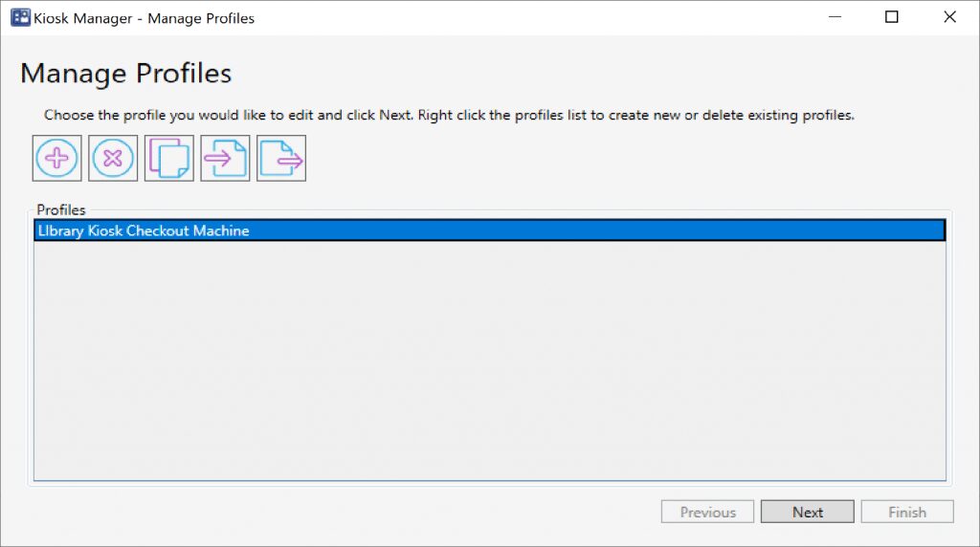Image resolution: width=980 pixels, height=547 pixels.
Task: Close the Kiosk Manager window
Action: coord(949,17)
